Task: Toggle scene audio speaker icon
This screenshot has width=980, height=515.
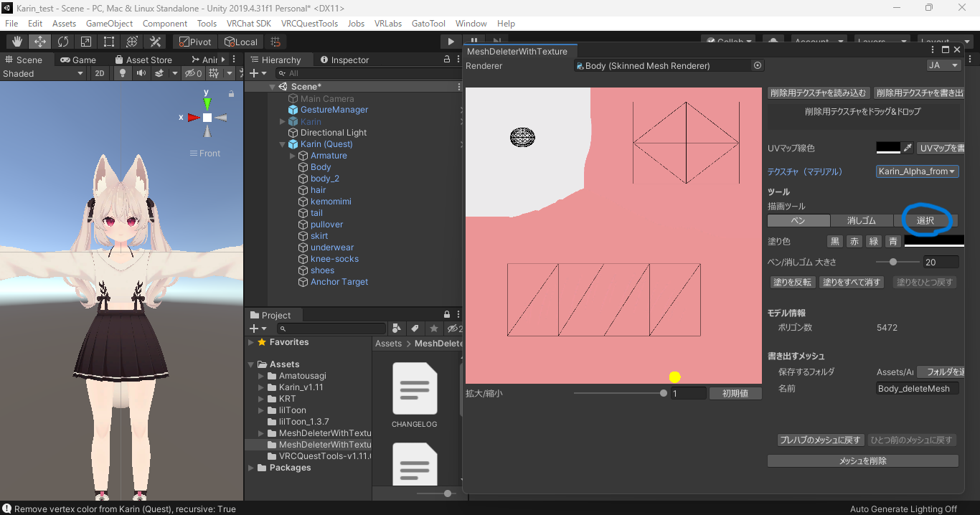Action: (x=141, y=73)
